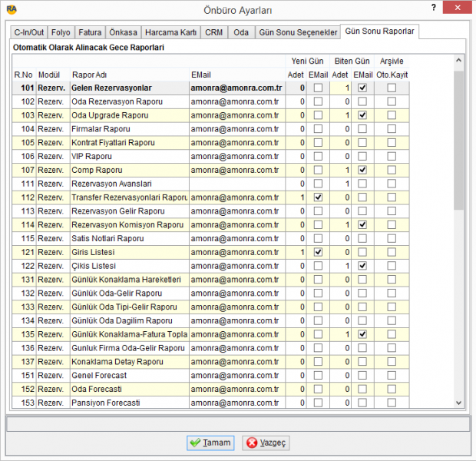Click the empty EMail cell for Rezervasyon Avanslari
This screenshot has height=461, width=476.
point(237,184)
